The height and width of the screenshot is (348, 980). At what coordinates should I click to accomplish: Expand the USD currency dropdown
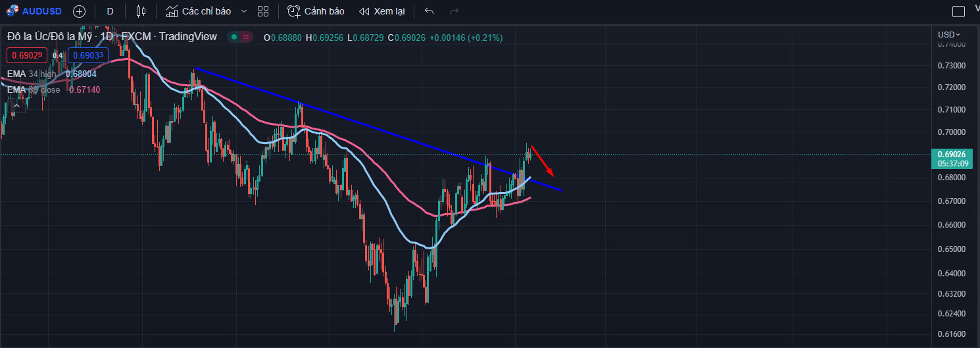tap(949, 34)
